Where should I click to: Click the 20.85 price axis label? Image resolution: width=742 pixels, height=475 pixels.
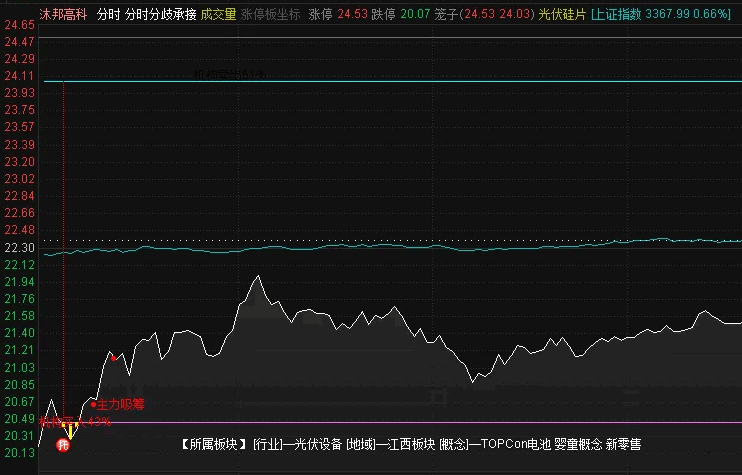tap(19, 385)
